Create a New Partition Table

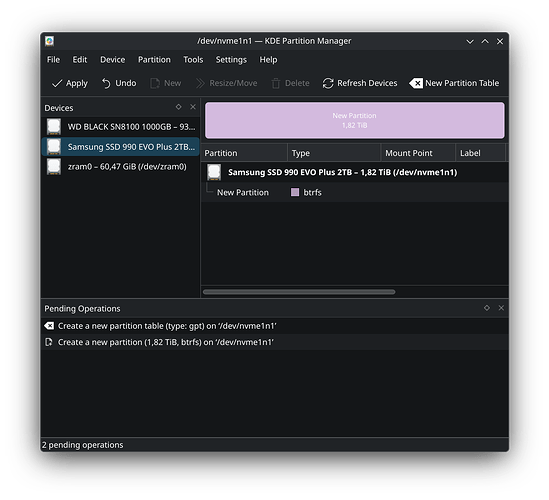tap(454, 83)
